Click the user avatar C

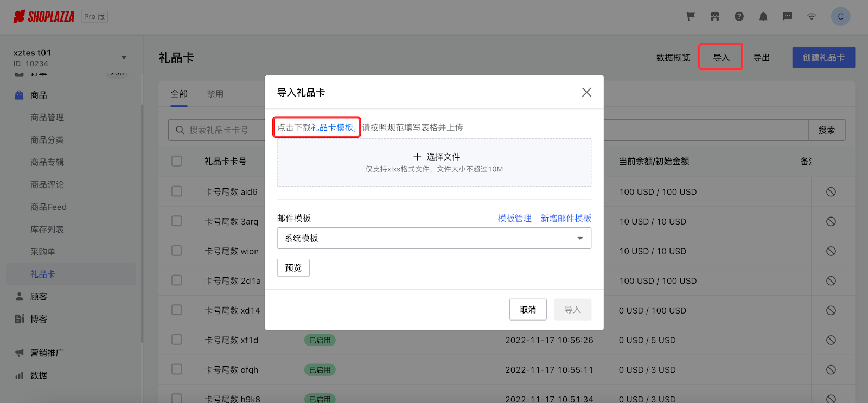[x=840, y=16]
